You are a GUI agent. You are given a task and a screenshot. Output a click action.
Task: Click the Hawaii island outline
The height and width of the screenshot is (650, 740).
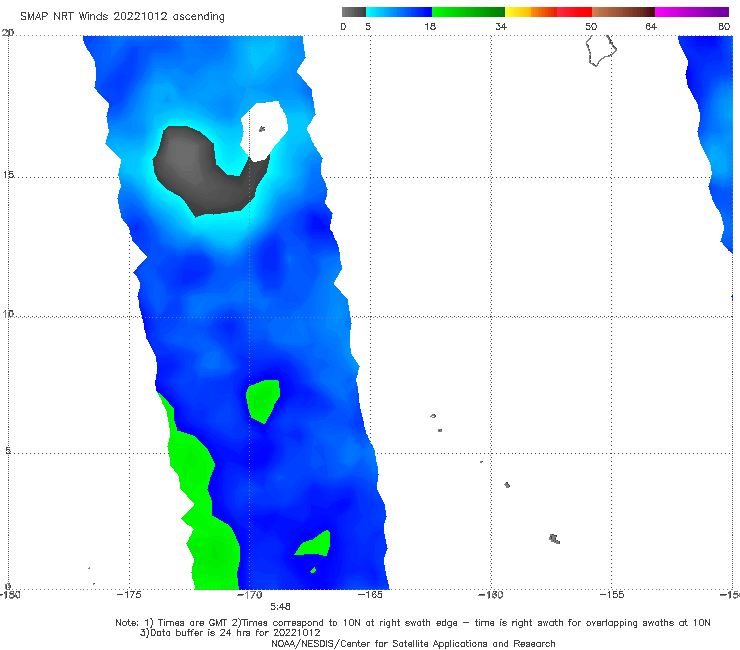[x=601, y=50]
